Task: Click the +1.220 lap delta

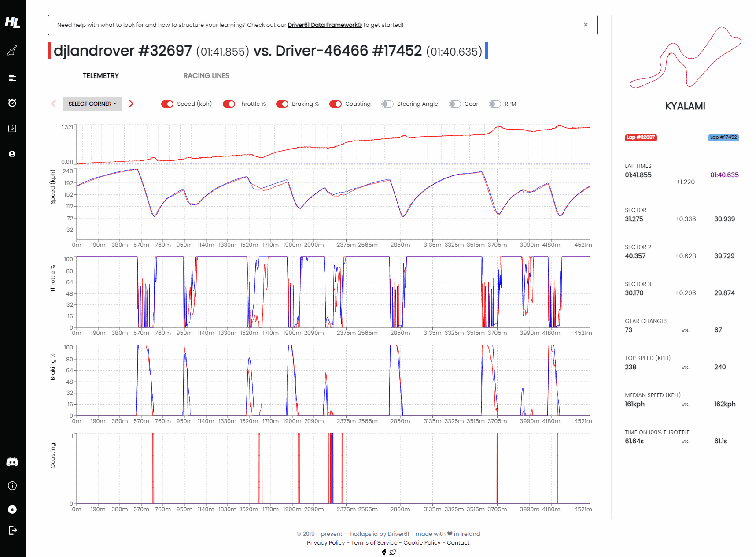Action: click(685, 182)
